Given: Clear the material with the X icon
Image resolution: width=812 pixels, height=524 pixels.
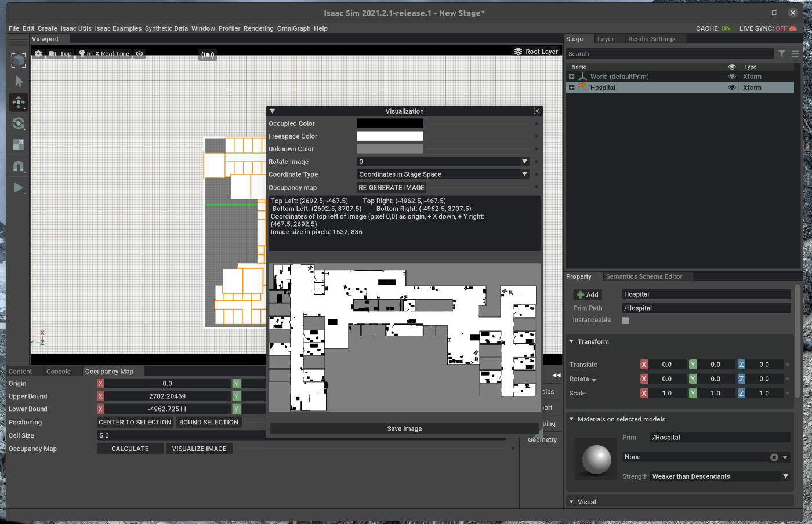Looking at the screenshot, I should 774,457.
